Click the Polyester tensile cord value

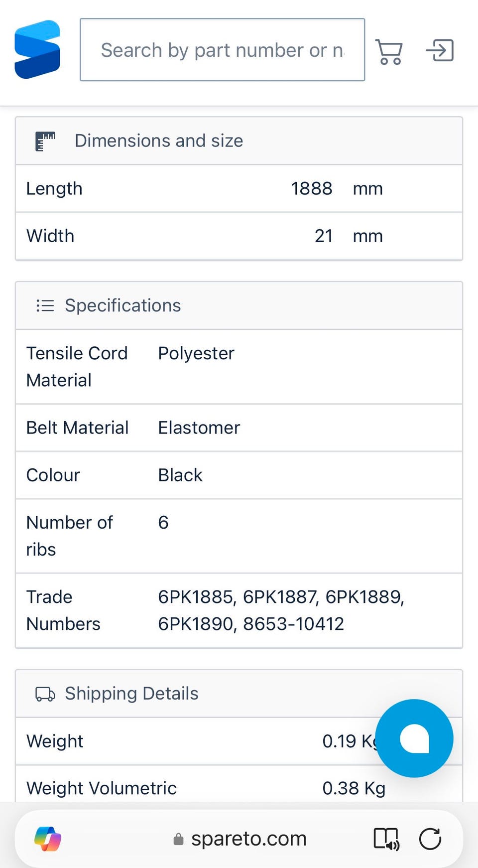tap(196, 353)
